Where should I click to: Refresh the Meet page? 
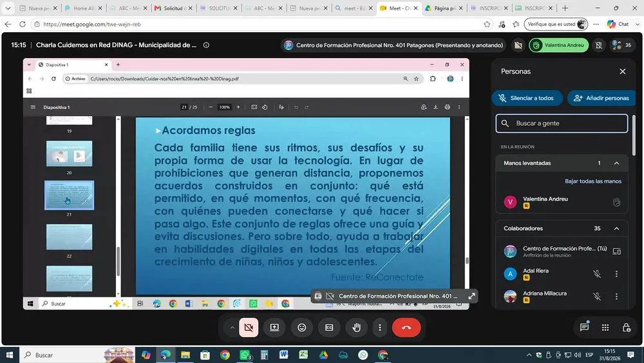23,25
